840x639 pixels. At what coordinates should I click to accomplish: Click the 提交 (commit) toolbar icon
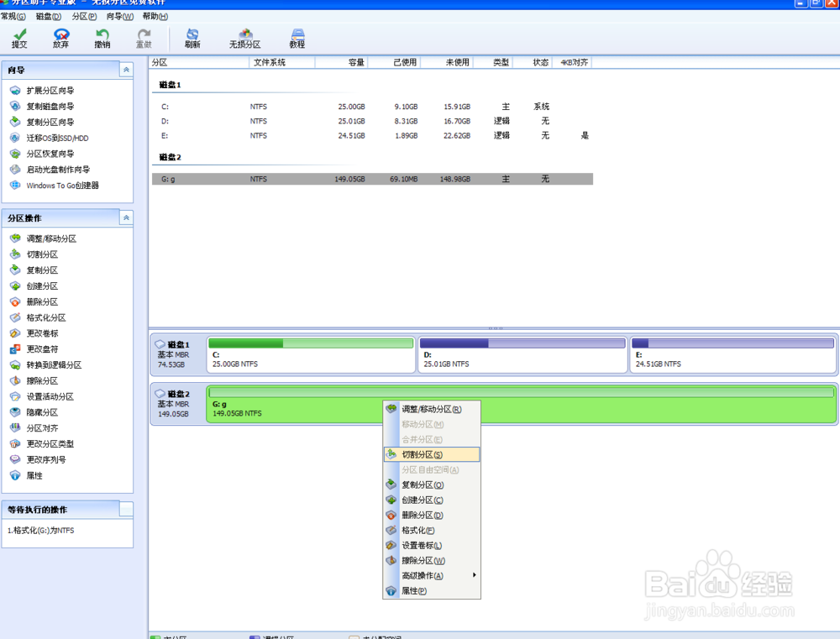(19, 39)
